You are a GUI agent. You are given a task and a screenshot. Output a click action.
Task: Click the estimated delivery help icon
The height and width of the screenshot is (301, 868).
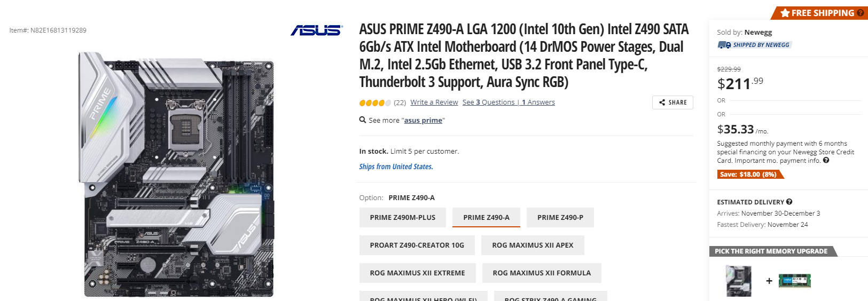pyautogui.click(x=789, y=202)
